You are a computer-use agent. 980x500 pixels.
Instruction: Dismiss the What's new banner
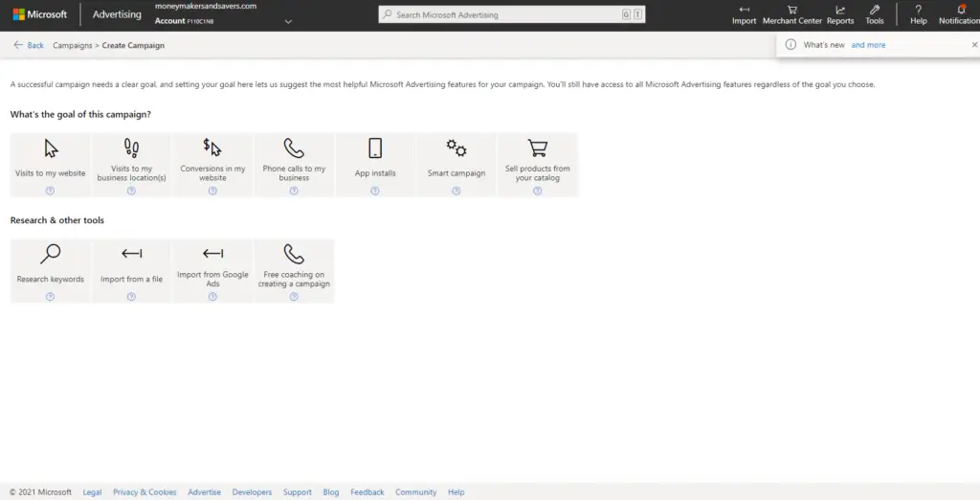point(973,45)
